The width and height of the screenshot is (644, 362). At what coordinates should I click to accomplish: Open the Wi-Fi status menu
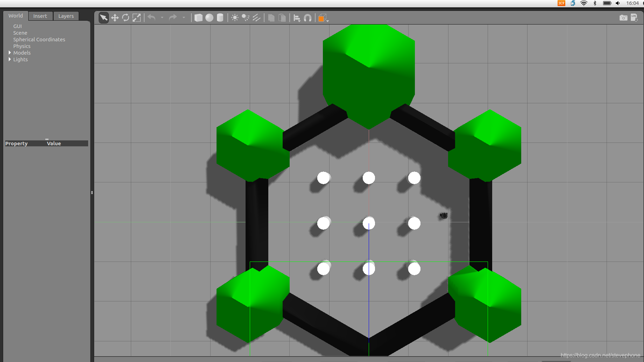coord(584,3)
